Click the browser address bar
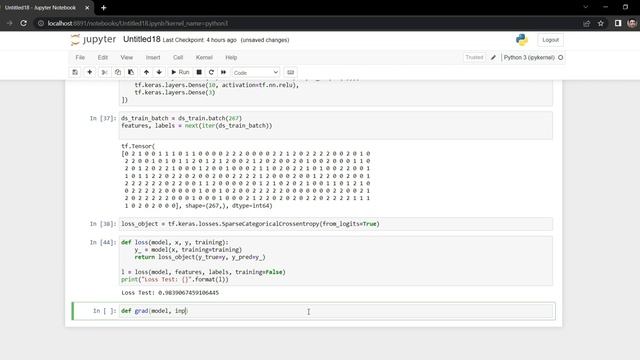This screenshot has width=640, height=360. 306,23
